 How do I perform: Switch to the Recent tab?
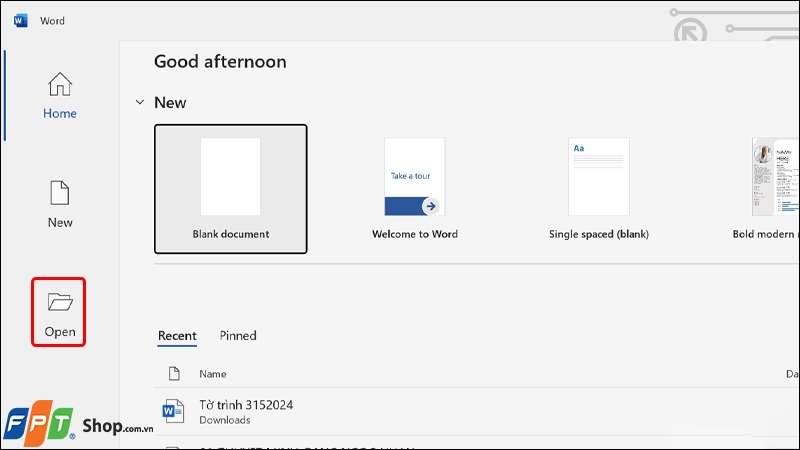tap(177, 336)
